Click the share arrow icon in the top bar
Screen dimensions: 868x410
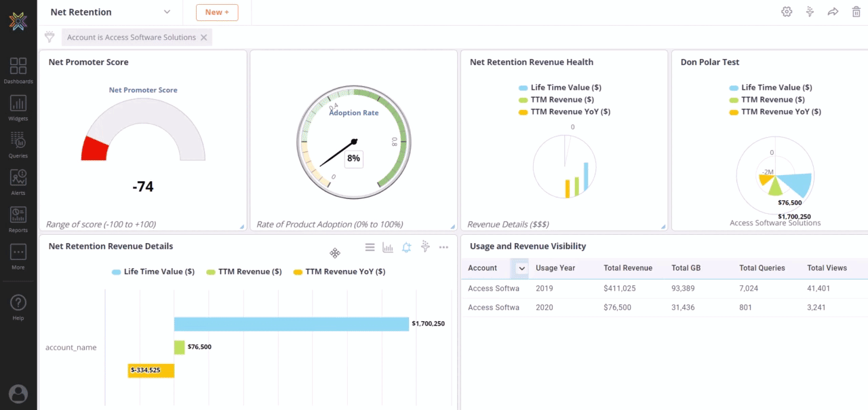[x=833, y=12]
